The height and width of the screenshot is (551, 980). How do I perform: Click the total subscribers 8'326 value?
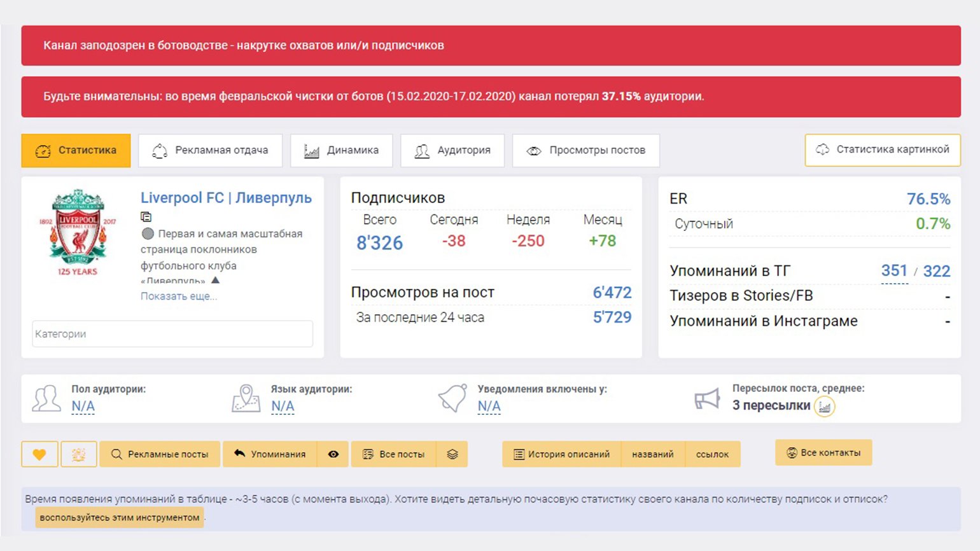tap(379, 243)
